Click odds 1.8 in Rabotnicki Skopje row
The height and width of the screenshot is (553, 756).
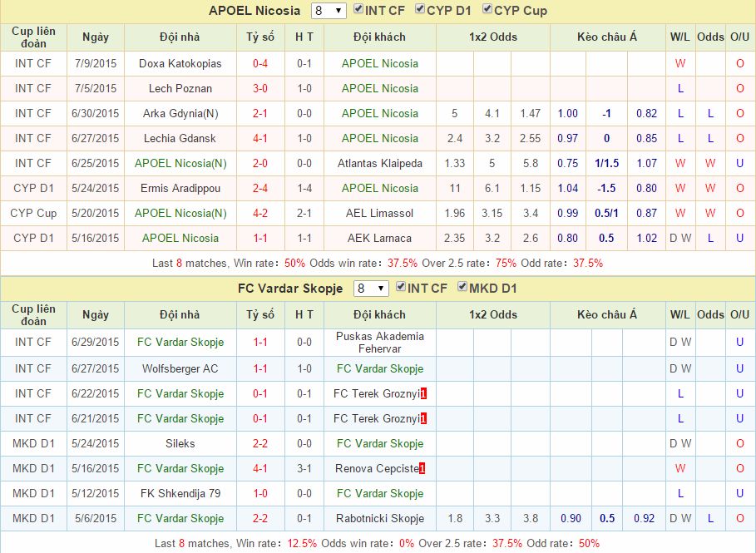pos(455,519)
